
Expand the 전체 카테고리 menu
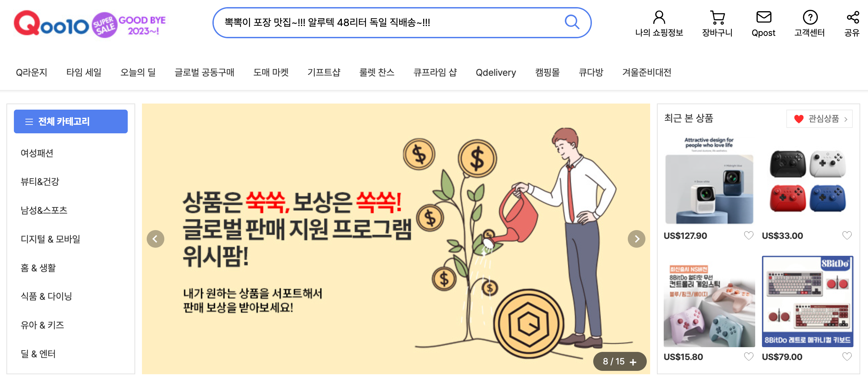coord(71,121)
